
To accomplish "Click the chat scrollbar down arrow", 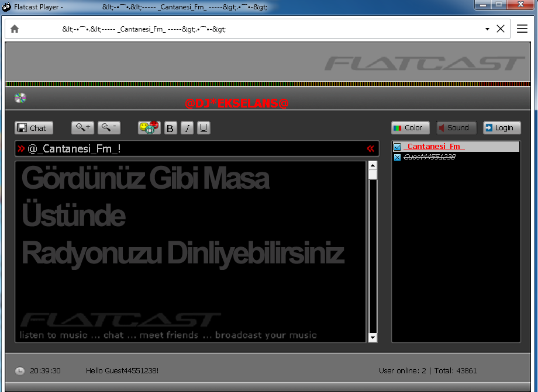I will click(x=373, y=337).
